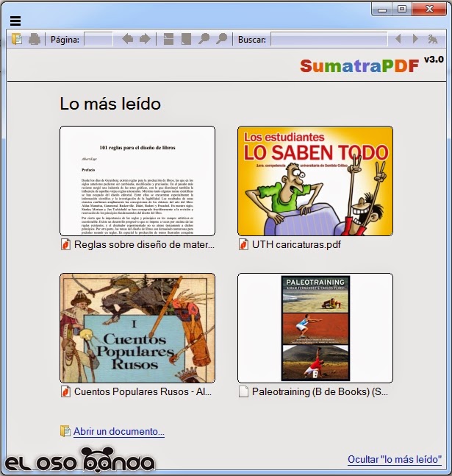Open Los estudiantes lo saben todo thumbnail
The image size is (452, 476).
315,181
